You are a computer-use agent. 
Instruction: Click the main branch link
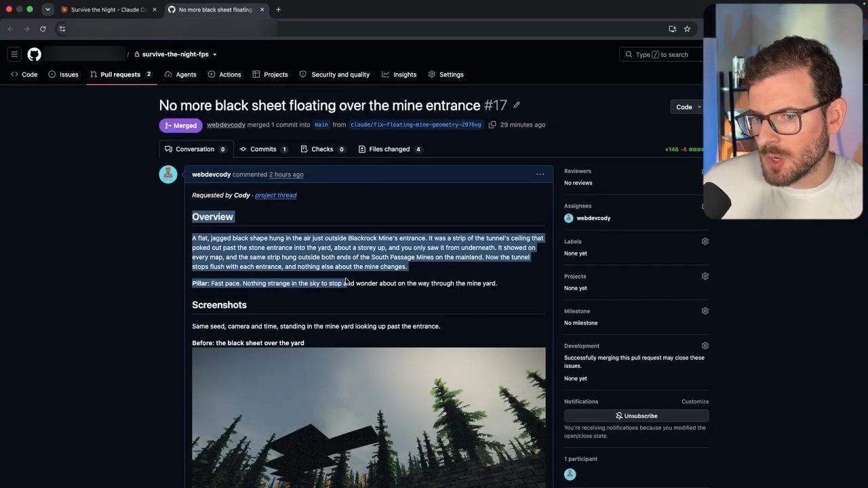321,125
